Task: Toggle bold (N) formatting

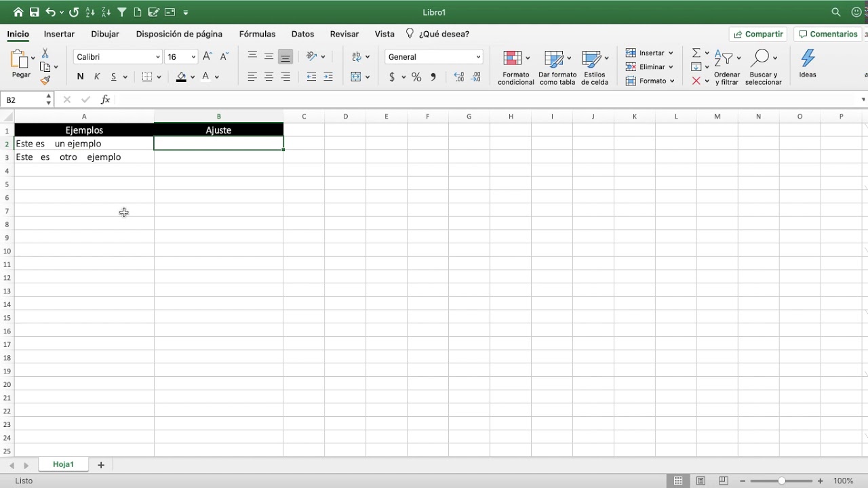Action: [x=80, y=77]
